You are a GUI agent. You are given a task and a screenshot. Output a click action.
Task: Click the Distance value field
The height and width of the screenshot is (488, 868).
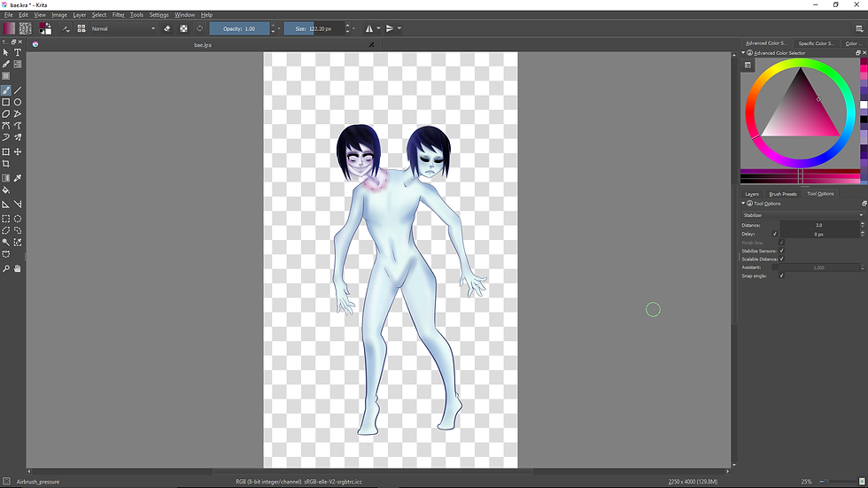click(818, 225)
